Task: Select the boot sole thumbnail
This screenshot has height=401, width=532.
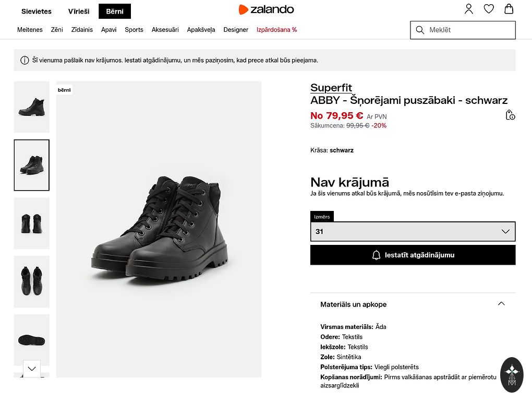Action: point(32,340)
